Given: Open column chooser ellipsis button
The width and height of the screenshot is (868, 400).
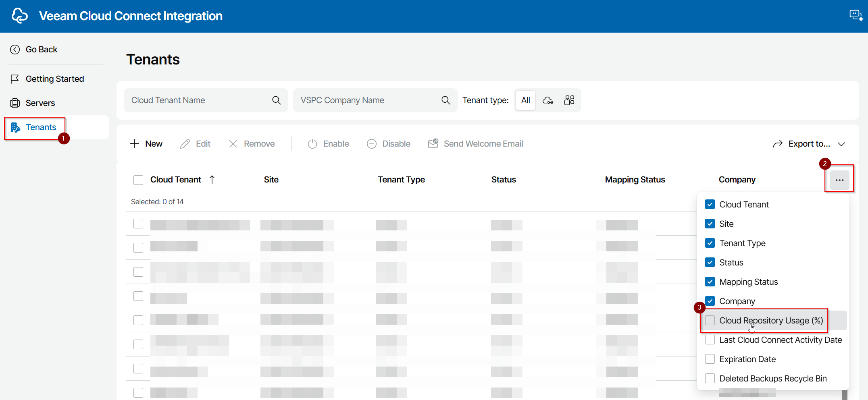Looking at the screenshot, I should 840,180.
